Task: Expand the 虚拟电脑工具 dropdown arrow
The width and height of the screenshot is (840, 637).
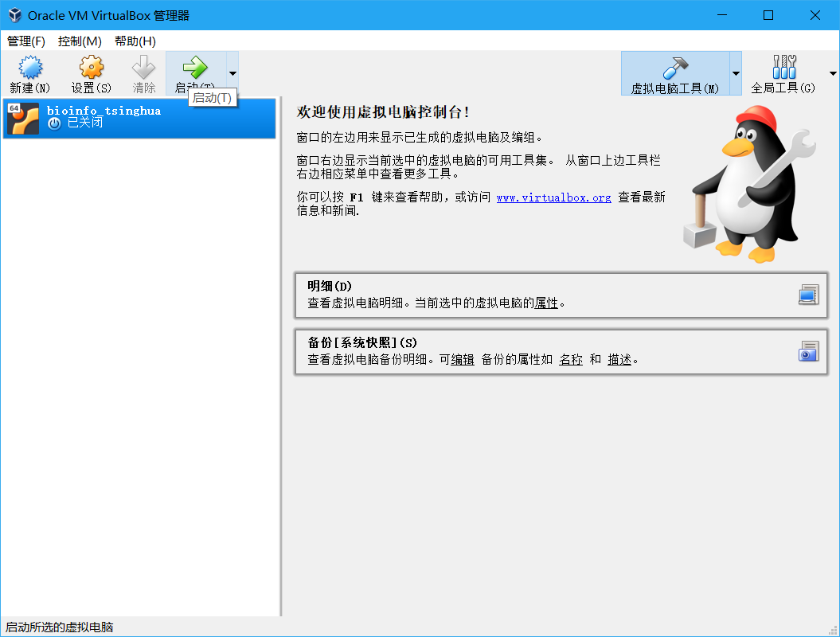Action: 736,73
